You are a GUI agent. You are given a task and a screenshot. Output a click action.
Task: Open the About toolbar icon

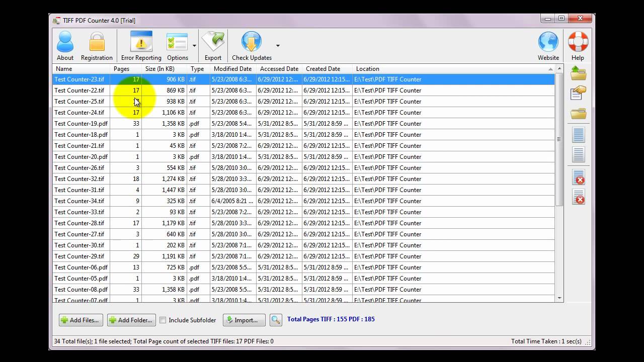(65, 46)
